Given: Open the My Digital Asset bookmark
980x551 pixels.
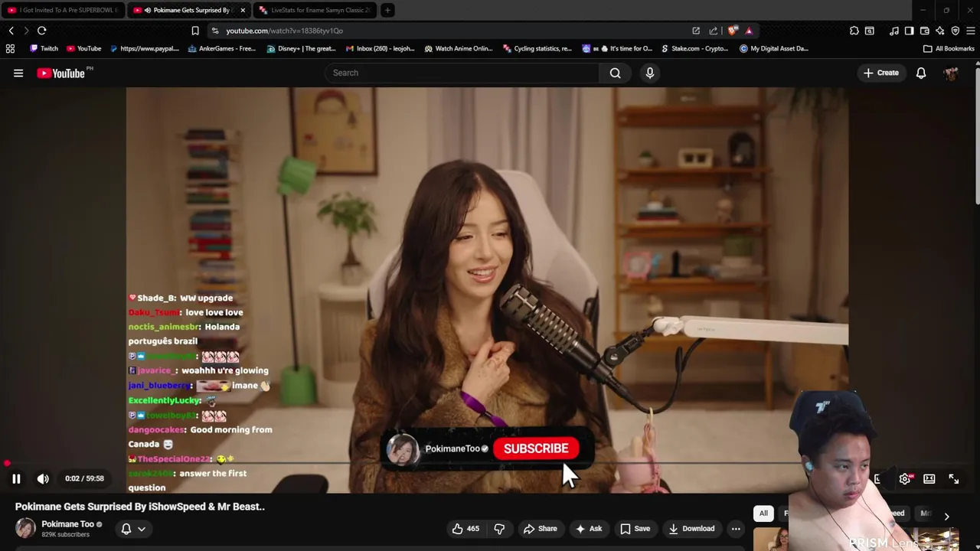Looking at the screenshot, I should pyautogui.click(x=774, y=48).
